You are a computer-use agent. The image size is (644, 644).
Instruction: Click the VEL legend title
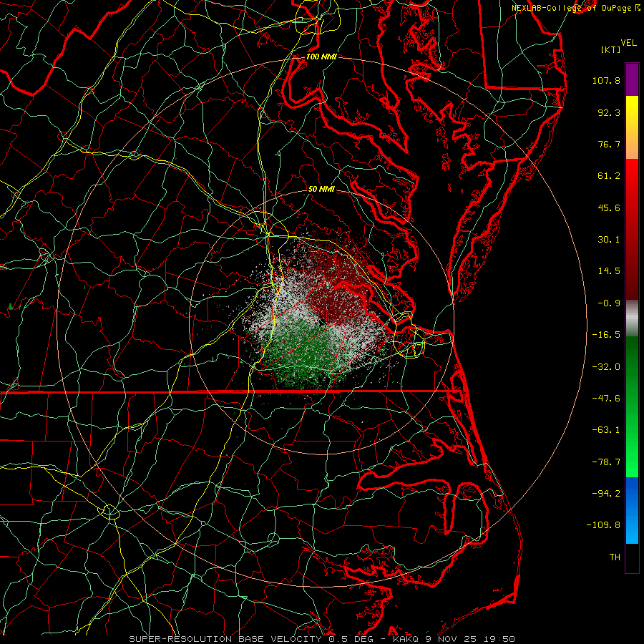tap(628, 43)
